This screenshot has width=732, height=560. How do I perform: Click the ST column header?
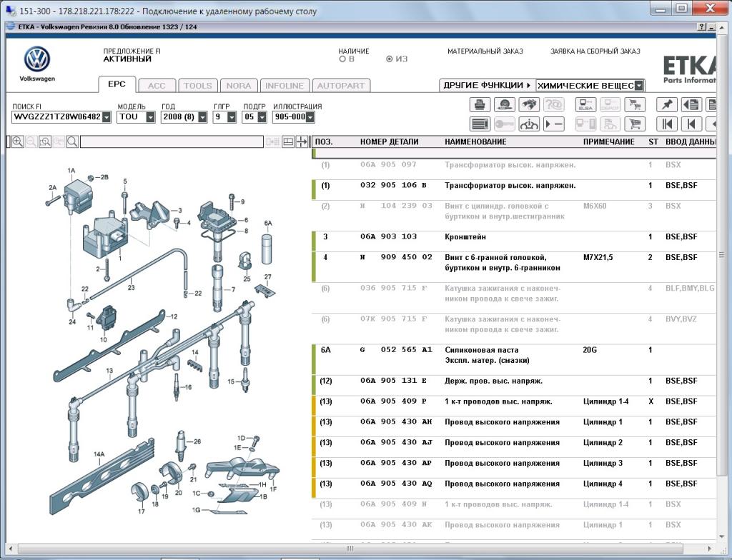click(x=653, y=142)
